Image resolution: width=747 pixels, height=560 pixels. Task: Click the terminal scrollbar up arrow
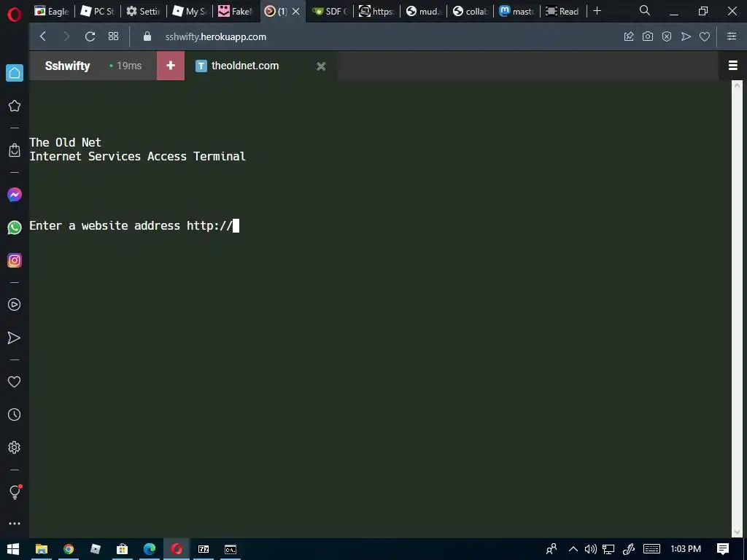tap(737, 85)
